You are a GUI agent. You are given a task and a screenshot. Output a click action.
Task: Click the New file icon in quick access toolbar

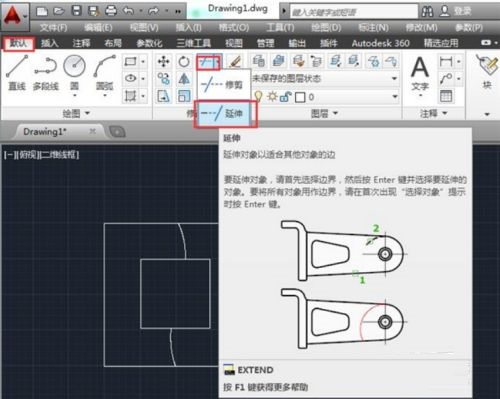(42, 11)
